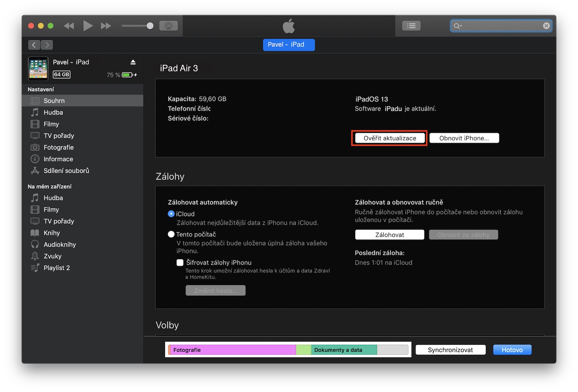Click the rewind playback button
Screen dimensions: 578x392
tap(69, 26)
